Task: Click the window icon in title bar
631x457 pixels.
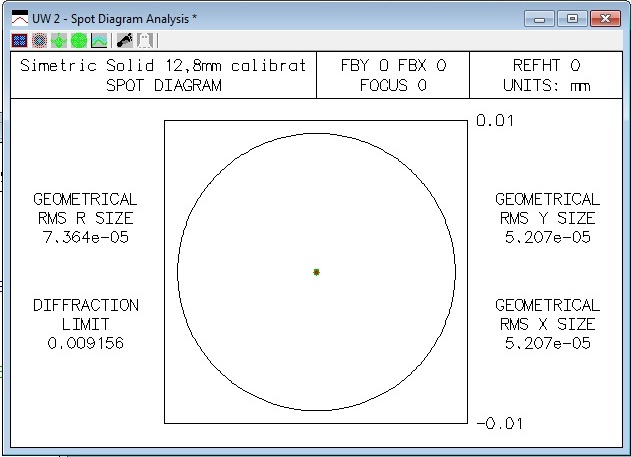Action: click(20, 19)
